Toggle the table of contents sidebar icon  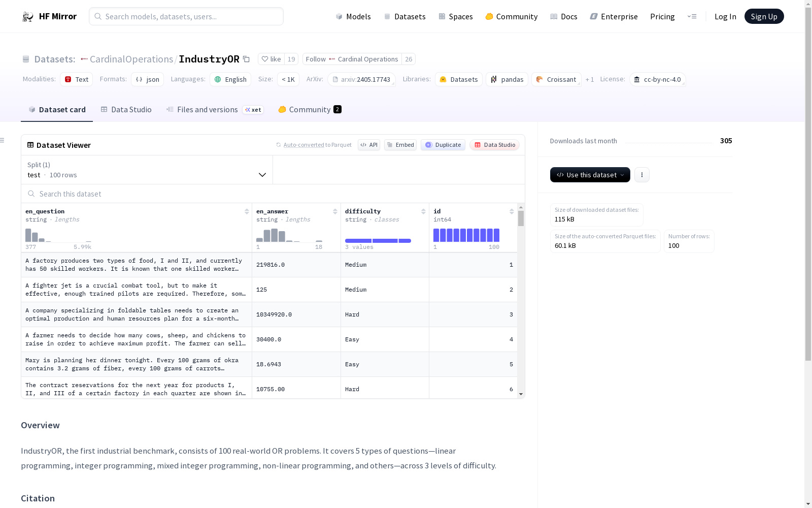(3, 140)
